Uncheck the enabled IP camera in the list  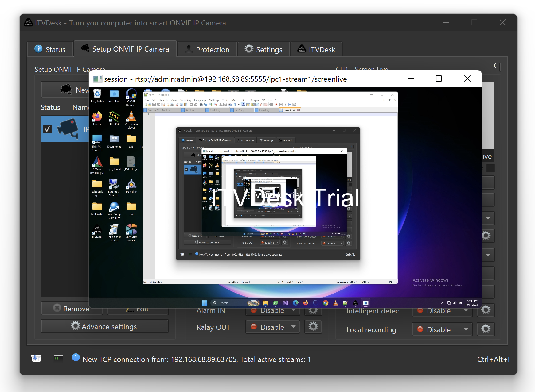click(47, 129)
